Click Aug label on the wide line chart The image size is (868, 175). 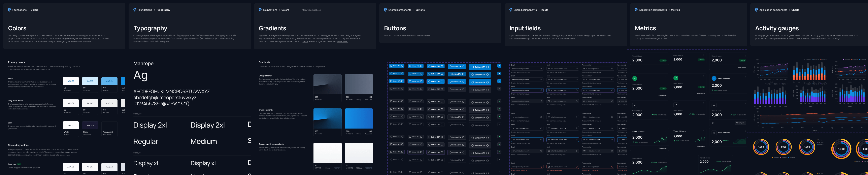832,128
